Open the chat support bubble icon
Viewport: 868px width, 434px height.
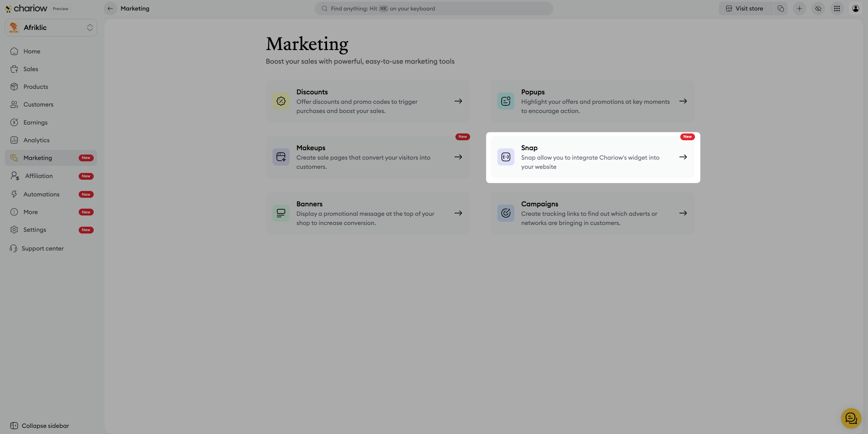click(x=851, y=418)
